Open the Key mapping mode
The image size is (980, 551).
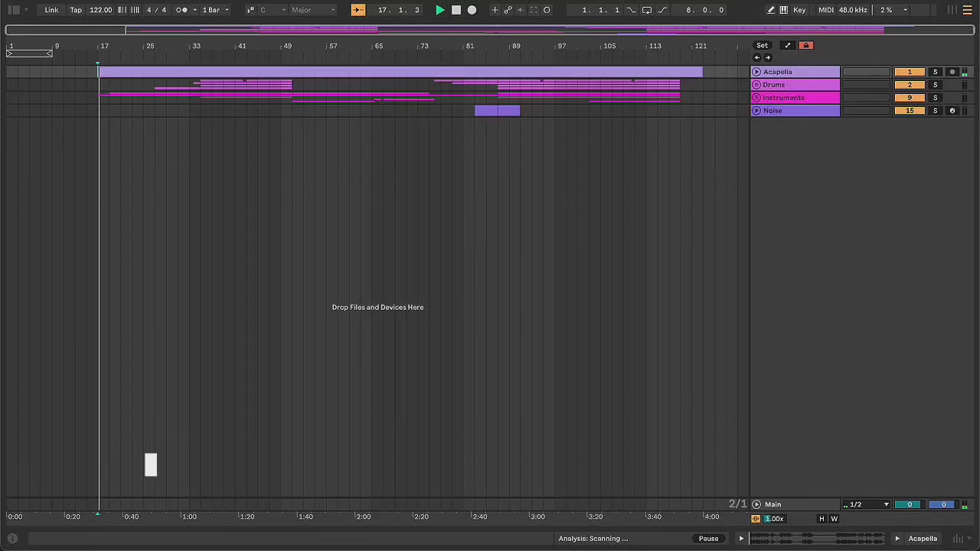pos(799,10)
